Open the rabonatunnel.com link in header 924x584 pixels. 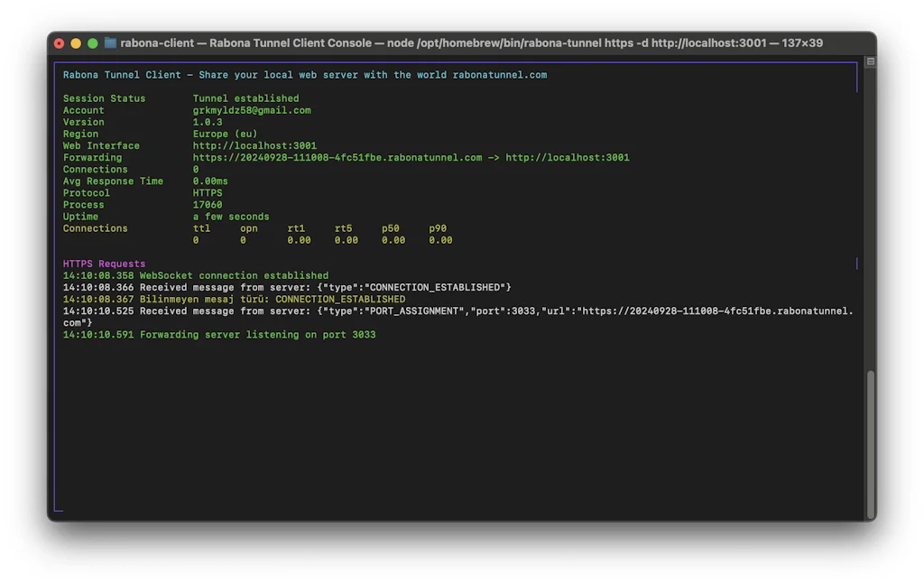click(x=499, y=75)
